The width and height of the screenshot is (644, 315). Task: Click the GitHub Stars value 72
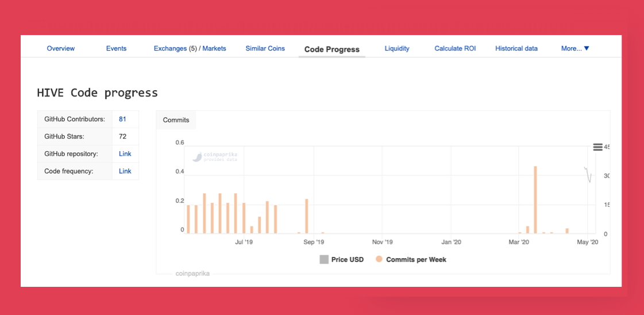(x=122, y=136)
